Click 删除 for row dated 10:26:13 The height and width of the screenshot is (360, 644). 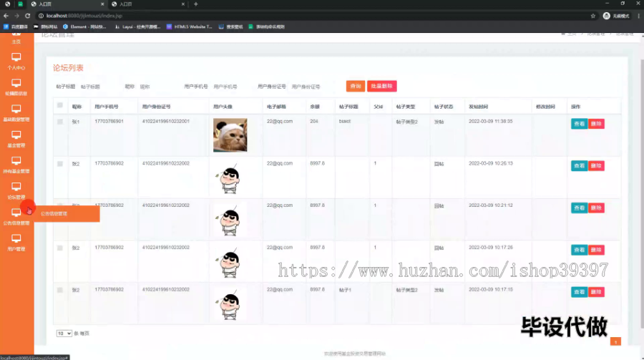596,165
